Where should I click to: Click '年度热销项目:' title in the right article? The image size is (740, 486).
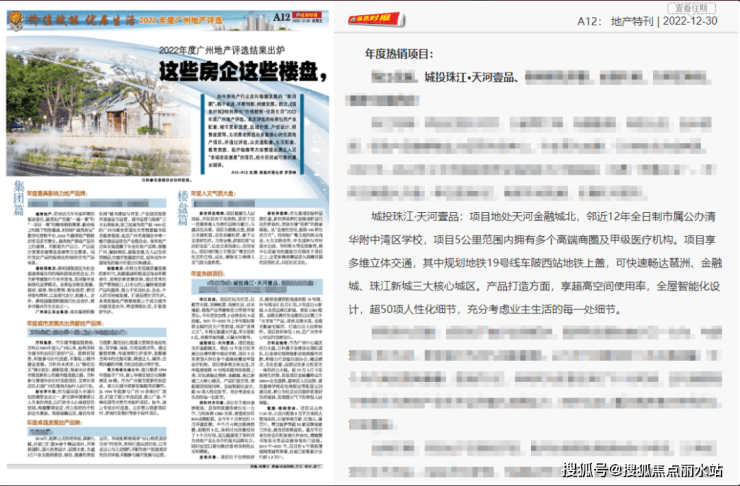pos(399,54)
